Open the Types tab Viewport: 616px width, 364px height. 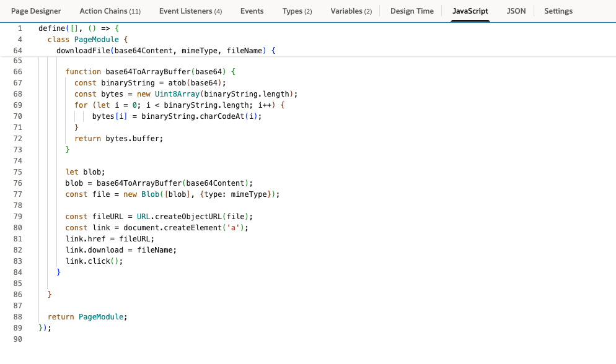pos(297,11)
